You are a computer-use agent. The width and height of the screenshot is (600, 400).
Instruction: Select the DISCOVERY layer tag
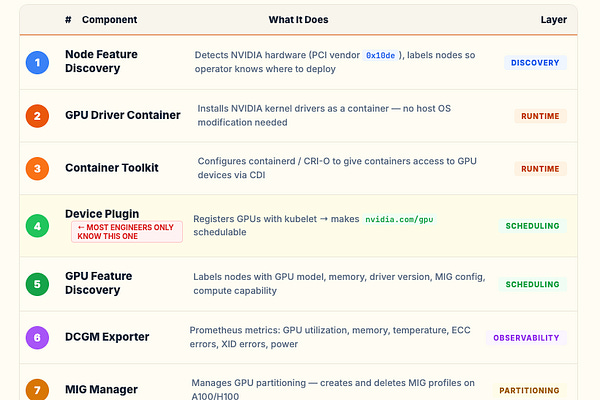(535, 63)
